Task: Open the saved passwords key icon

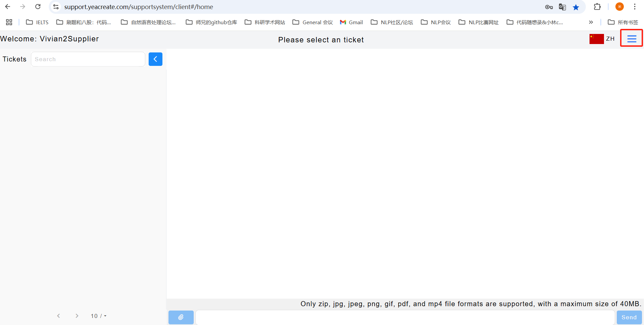Action: tap(549, 7)
